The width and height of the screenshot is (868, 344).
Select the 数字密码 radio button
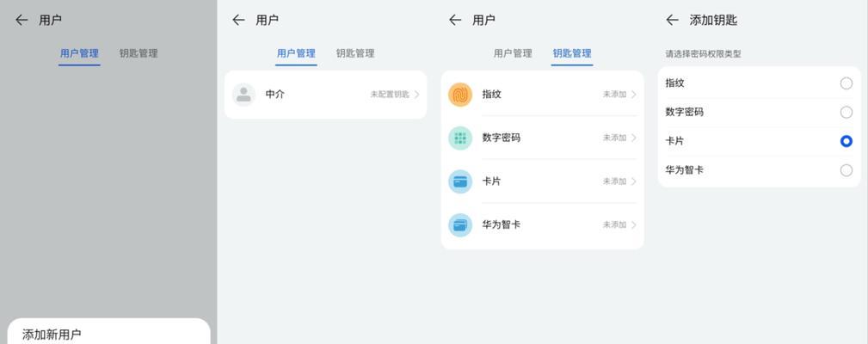[x=846, y=113]
